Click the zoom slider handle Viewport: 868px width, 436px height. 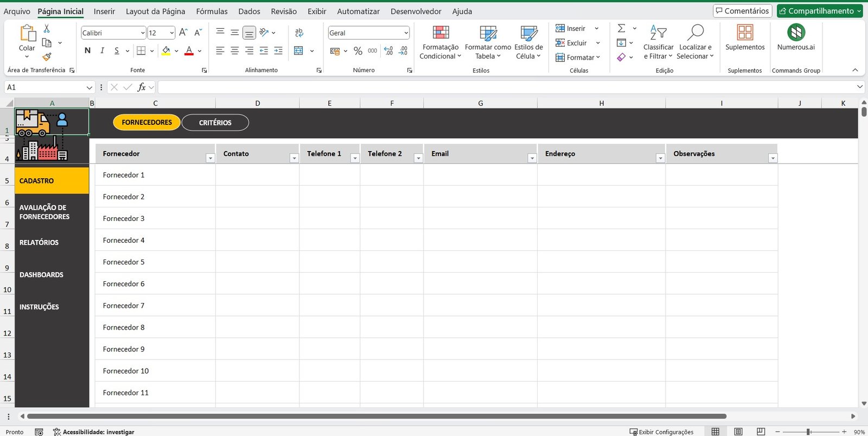coord(808,432)
